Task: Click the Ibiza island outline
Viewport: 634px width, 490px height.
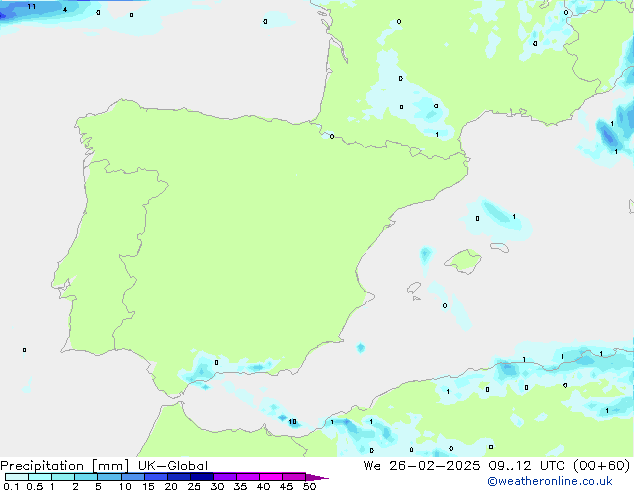Action: tap(414, 288)
